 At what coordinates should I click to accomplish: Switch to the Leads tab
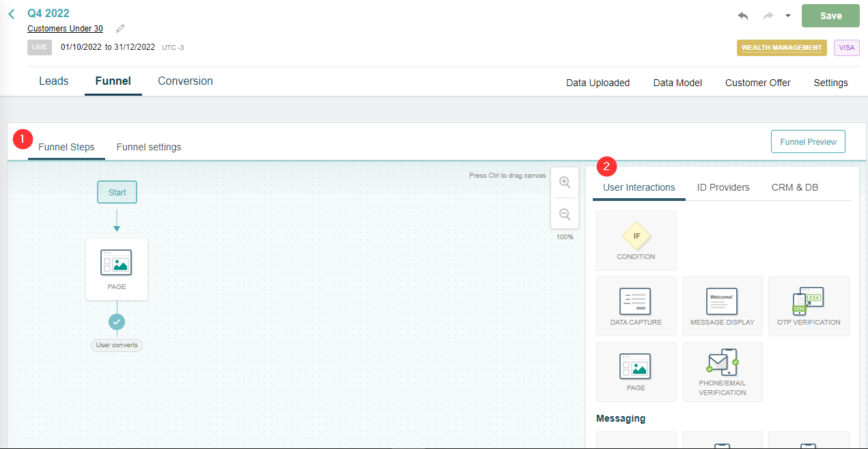pos(54,81)
